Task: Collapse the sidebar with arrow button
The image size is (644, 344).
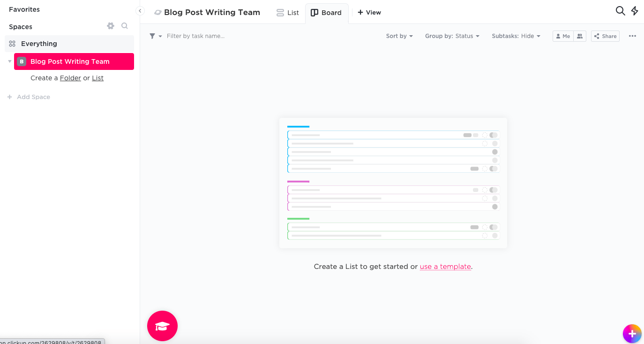Action: tap(140, 11)
